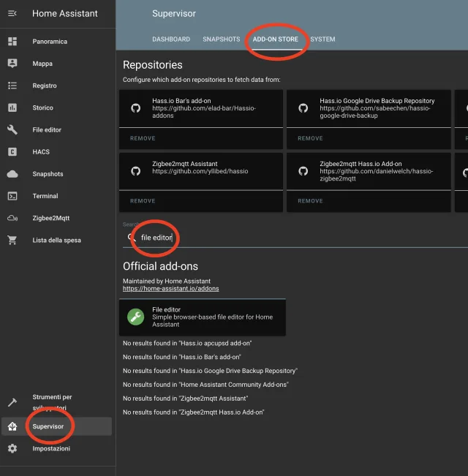Open the File editor add-on card
Screen dimensions: 468x476
click(x=203, y=317)
